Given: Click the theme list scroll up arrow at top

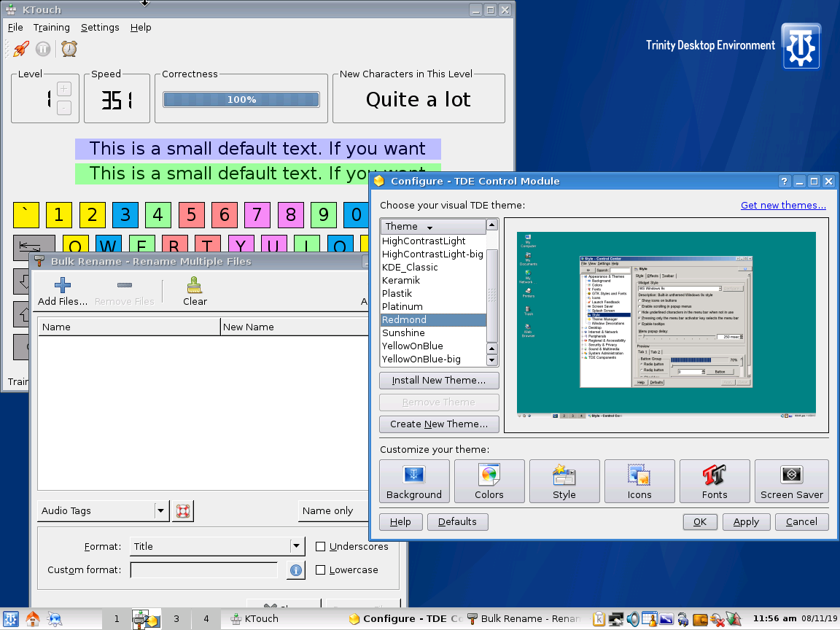Looking at the screenshot, I should [491, 225].
